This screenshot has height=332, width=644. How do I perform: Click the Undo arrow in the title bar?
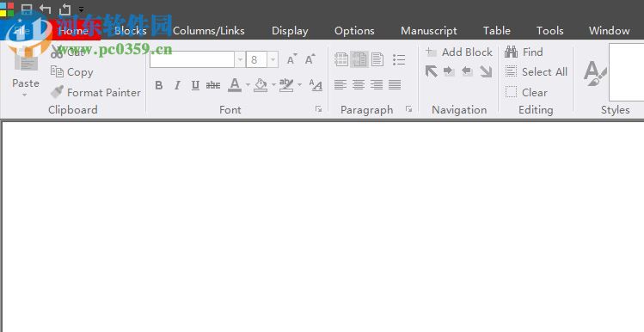(46, 9)
